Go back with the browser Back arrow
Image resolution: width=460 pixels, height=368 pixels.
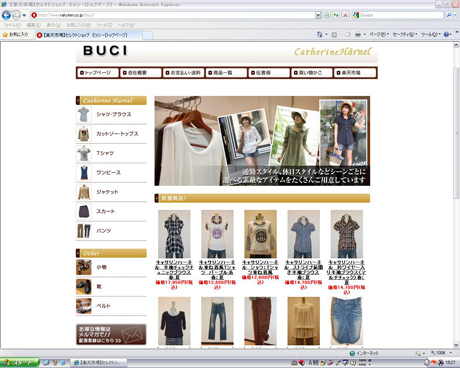click(x=6, y=15)
